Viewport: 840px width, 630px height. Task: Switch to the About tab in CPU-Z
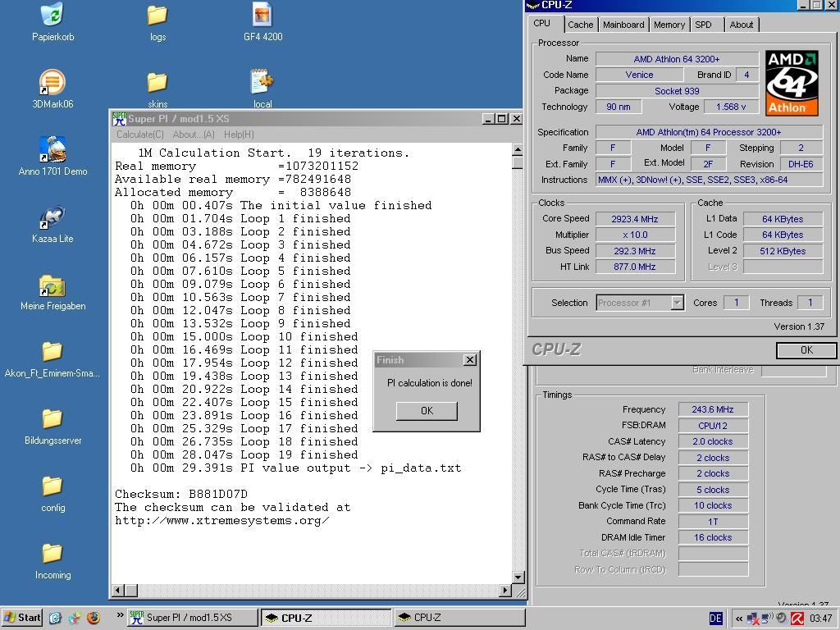tap(742, 25)
